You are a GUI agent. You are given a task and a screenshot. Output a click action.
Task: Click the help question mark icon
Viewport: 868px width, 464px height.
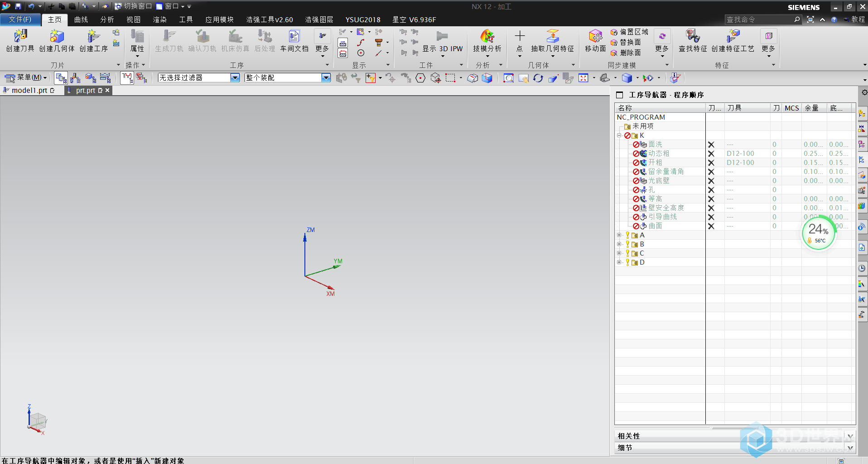coord(834,19)
